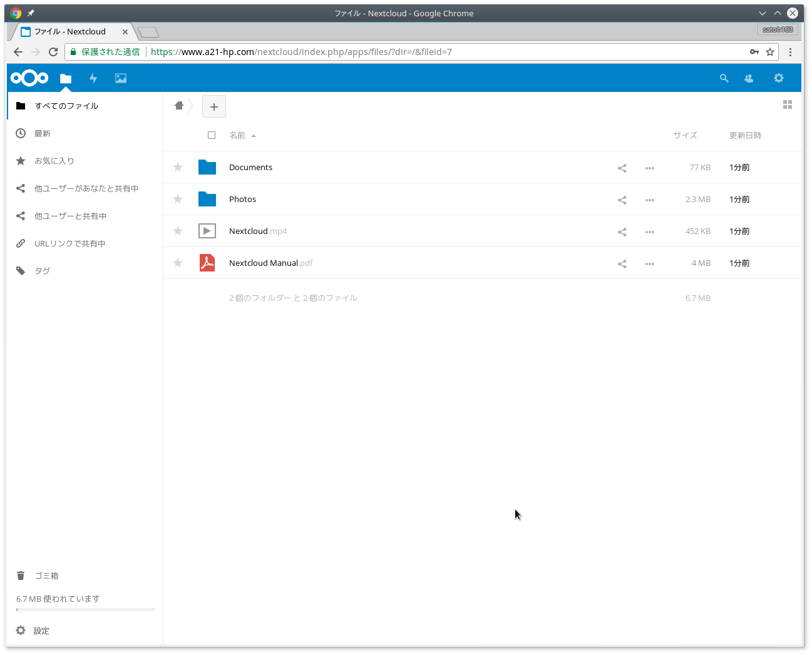Select 他ユーザーと共有中 in sidebar
812x655 pixels.
[x=85, y=216]
